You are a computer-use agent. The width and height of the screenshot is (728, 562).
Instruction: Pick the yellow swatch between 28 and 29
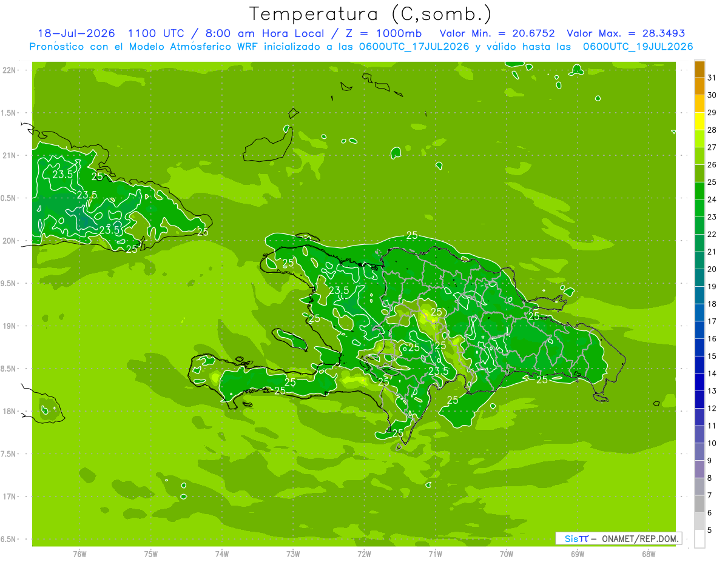699,121
